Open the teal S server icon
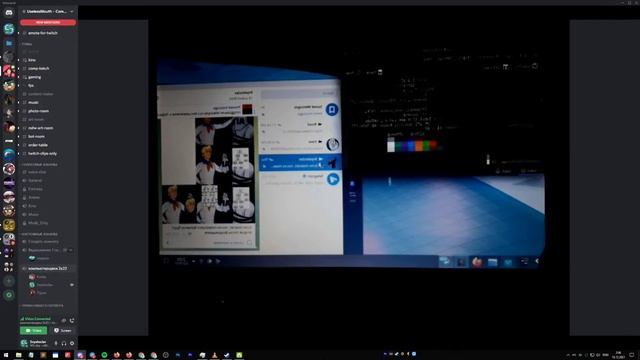Screen dimensions: 640x360 coord(9,29)
